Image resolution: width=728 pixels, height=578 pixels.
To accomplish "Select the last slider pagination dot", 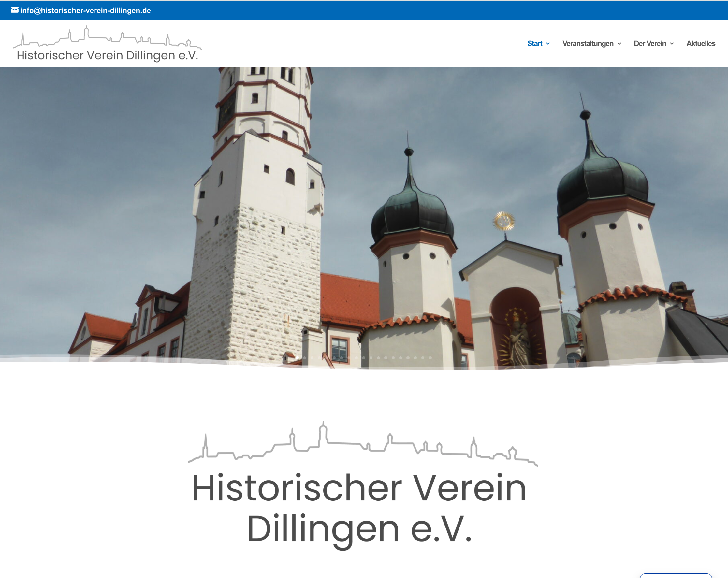I will tap(430, 358).
